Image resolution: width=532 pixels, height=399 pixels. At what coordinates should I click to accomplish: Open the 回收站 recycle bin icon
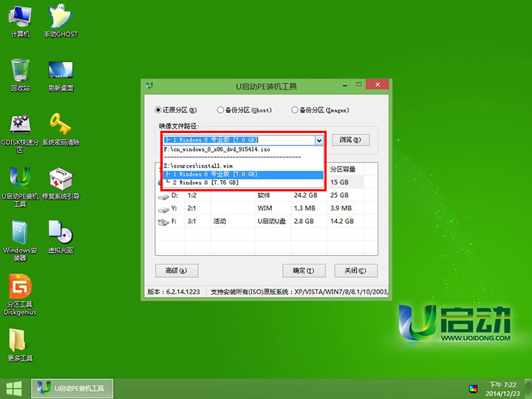click(x=20, y=75)
